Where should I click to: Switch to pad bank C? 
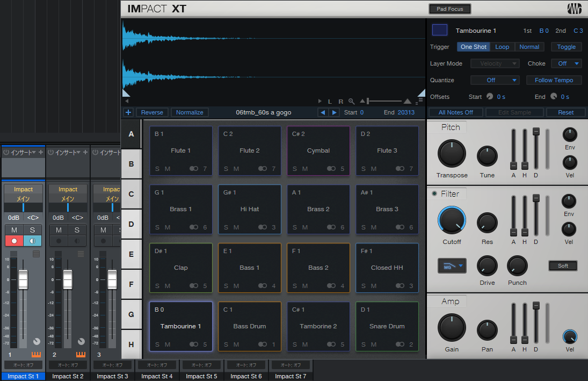131,194
